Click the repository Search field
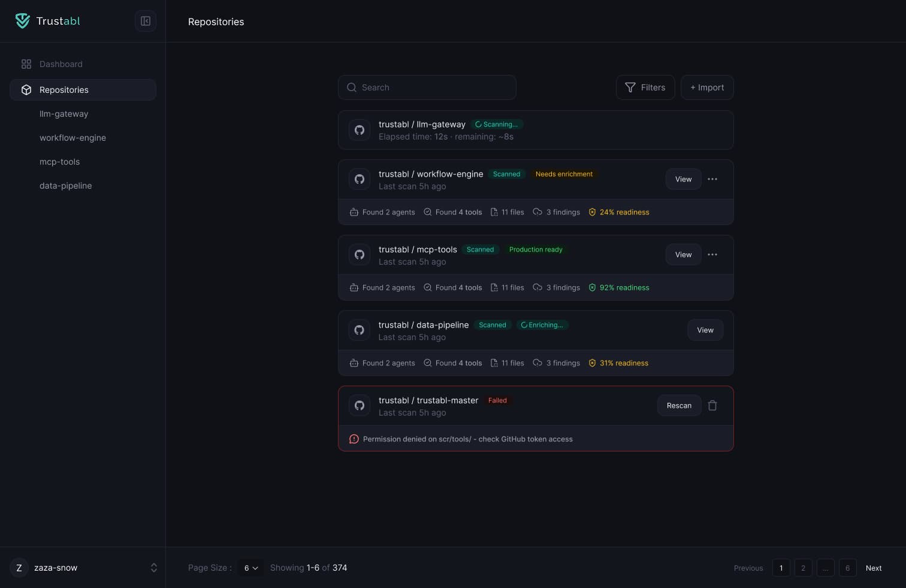Viewport: 906px width, 588px height. [x=427, y=87]
